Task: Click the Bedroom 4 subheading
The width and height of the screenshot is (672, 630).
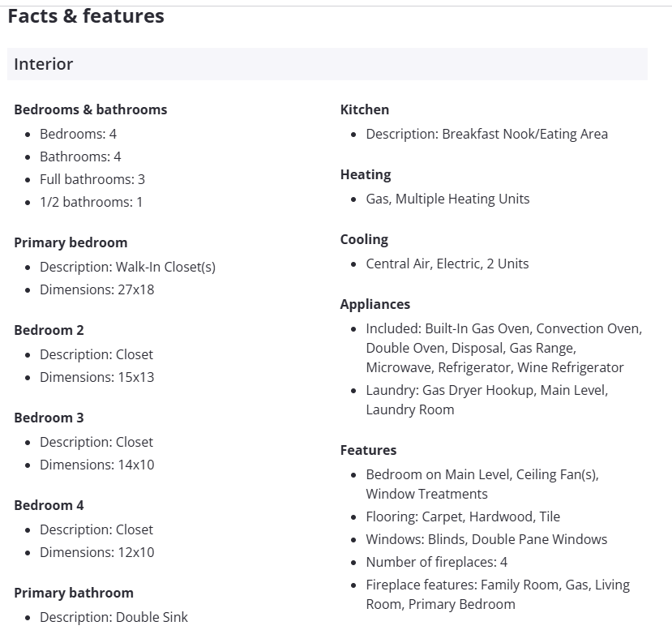Action: (x=49, y=505)
